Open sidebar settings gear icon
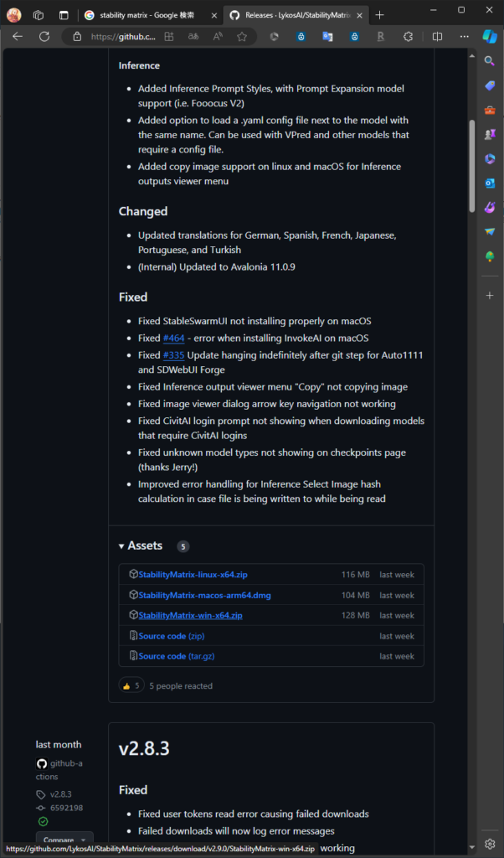504x858 pixels. point(490,843)
